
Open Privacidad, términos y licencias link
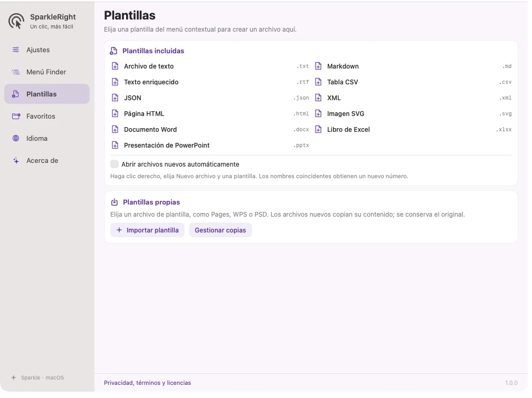click(147, 383)
